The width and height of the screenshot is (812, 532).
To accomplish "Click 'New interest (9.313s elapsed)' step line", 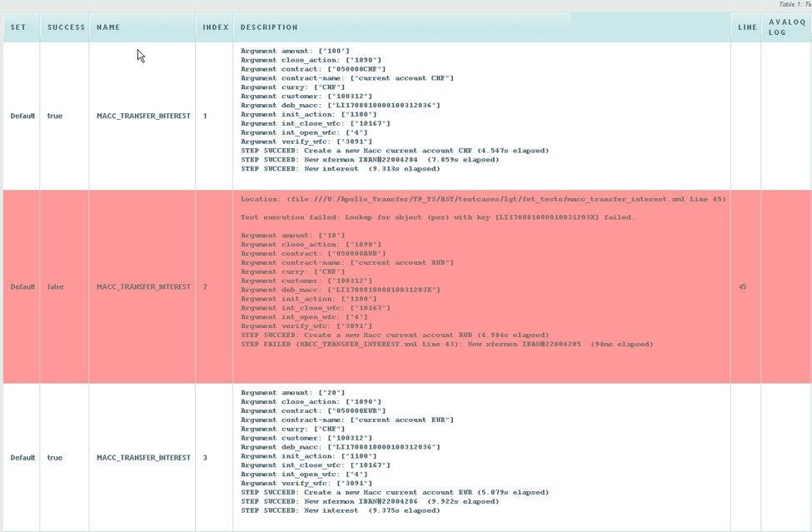I will click(x=341, y=169).
